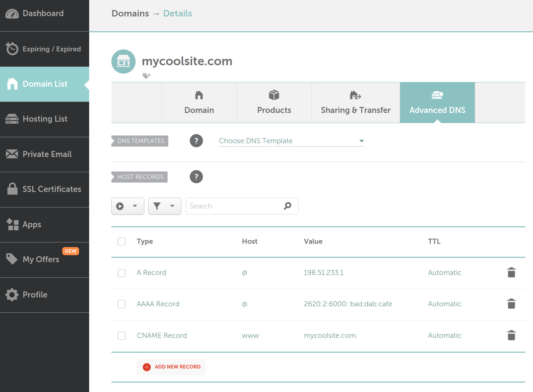
Task: Click the DNS TEMPLATES section label
Action: [x=140, y=141]
